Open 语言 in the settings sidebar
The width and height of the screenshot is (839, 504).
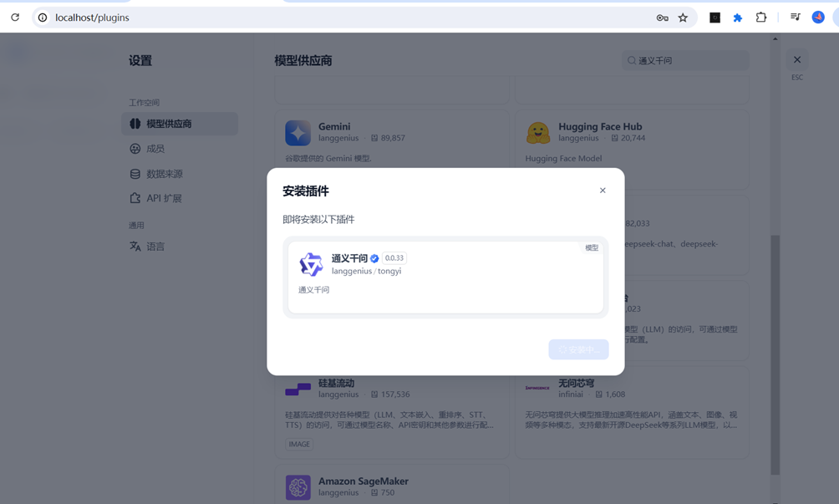(x=180, y=246)
